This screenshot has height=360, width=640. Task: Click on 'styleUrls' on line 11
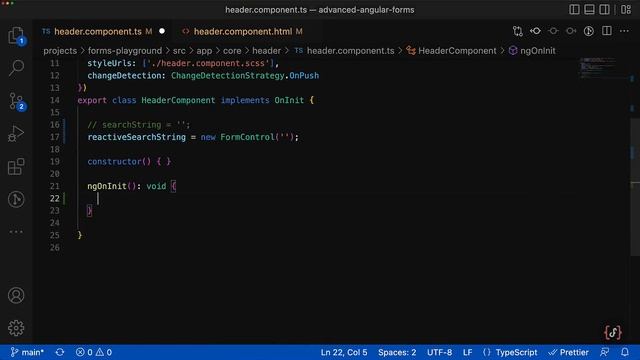pos(109,63)
